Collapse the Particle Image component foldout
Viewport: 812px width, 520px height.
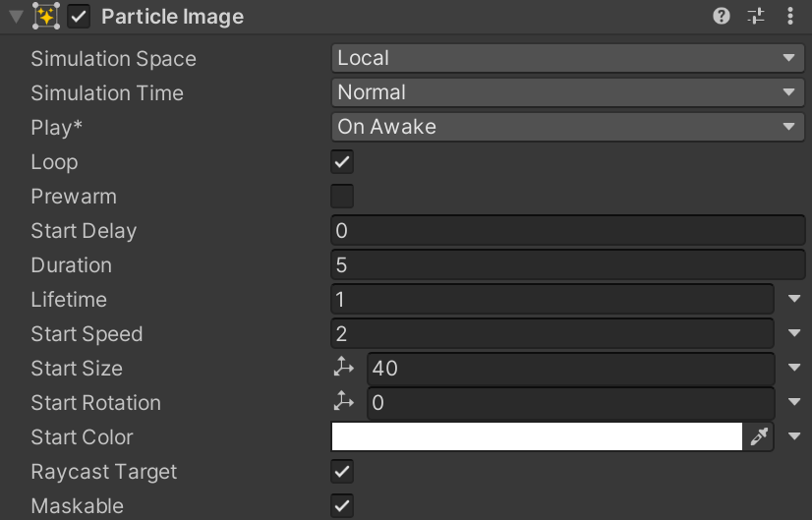coord(16,17)
